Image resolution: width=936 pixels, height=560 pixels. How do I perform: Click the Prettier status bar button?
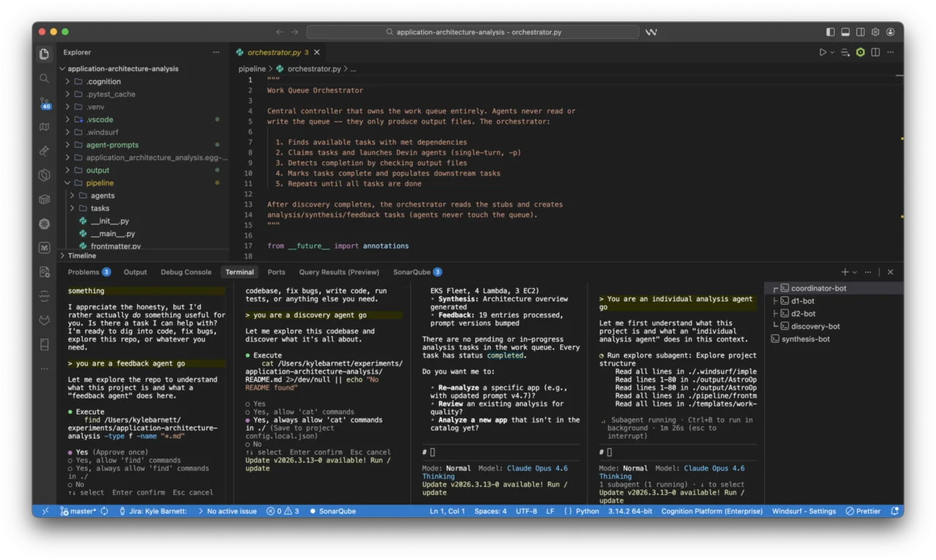tap(863, 511)
